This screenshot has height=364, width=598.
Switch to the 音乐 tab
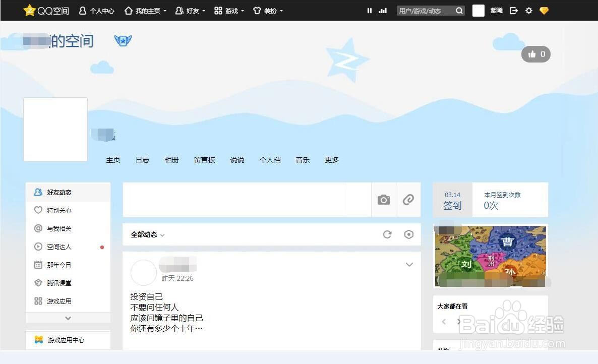coord(303,160)
